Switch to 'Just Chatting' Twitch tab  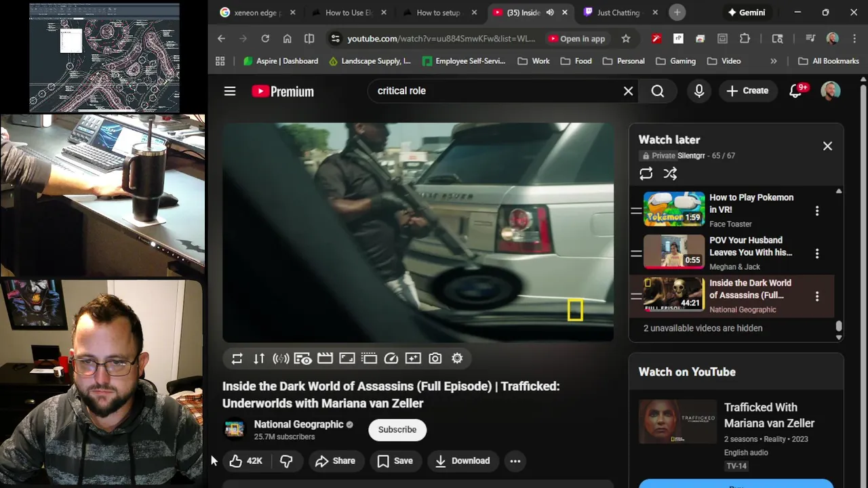620,12
